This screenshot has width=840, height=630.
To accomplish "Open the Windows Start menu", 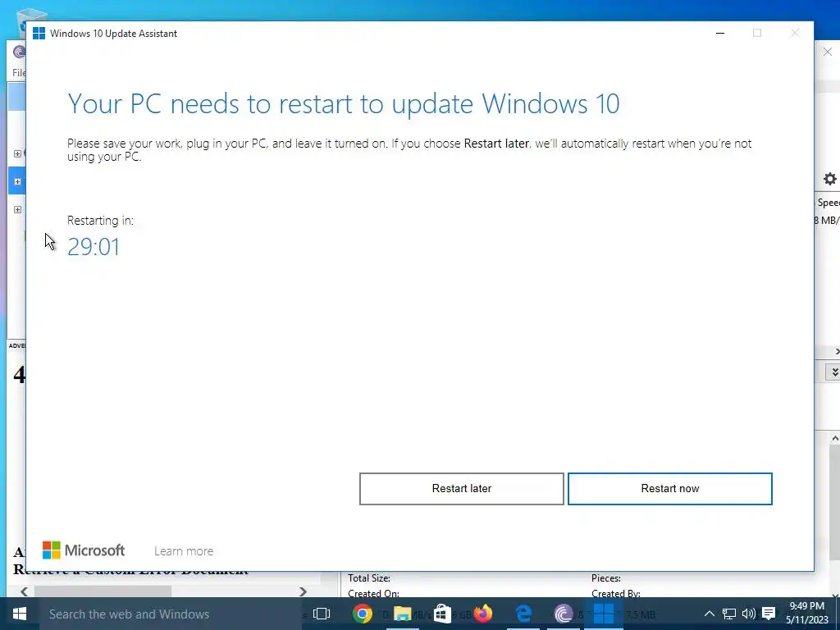I will 20,614.
